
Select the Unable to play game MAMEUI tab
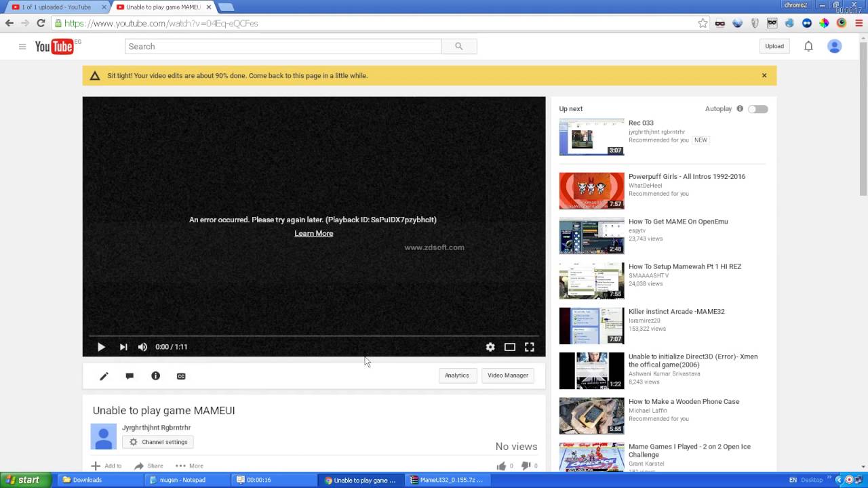(x=162, y=7)
